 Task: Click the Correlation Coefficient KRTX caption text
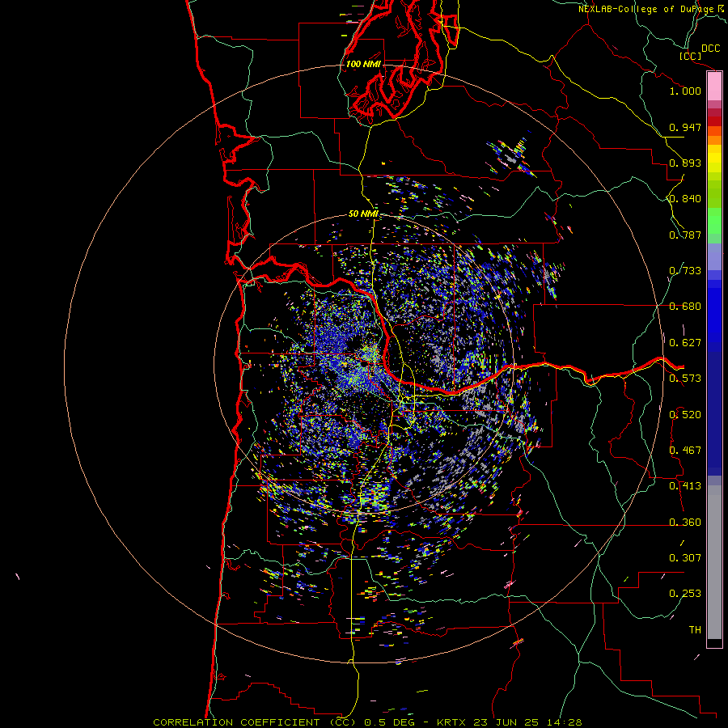[x=367, y=722]
